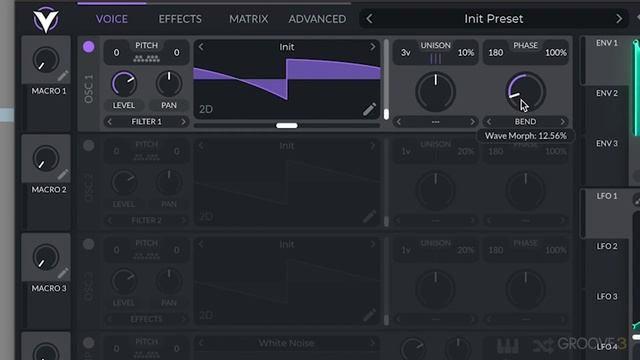640x360 pixels.
Task: Adjust the OSC 2 LEVEL knob
Action: [x=124, y=182]
